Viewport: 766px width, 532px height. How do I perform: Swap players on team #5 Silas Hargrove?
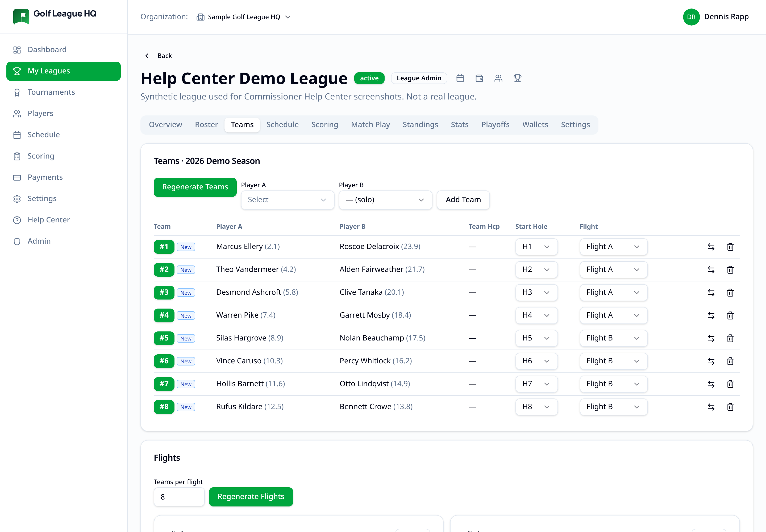point(711,338)
